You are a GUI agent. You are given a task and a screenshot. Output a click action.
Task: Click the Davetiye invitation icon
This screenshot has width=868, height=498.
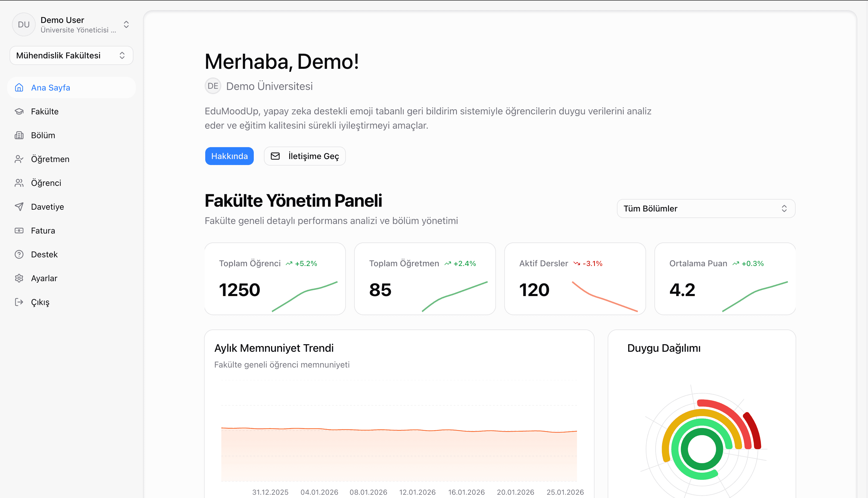(19, 207)
